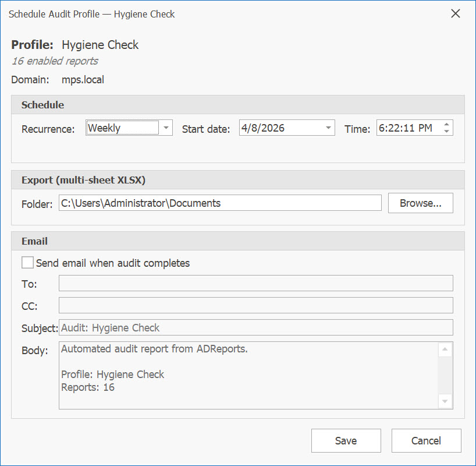Viewport: 476px width, 466px height.
Task: Click the Browse button for export folder
Action: coord(420,203)
